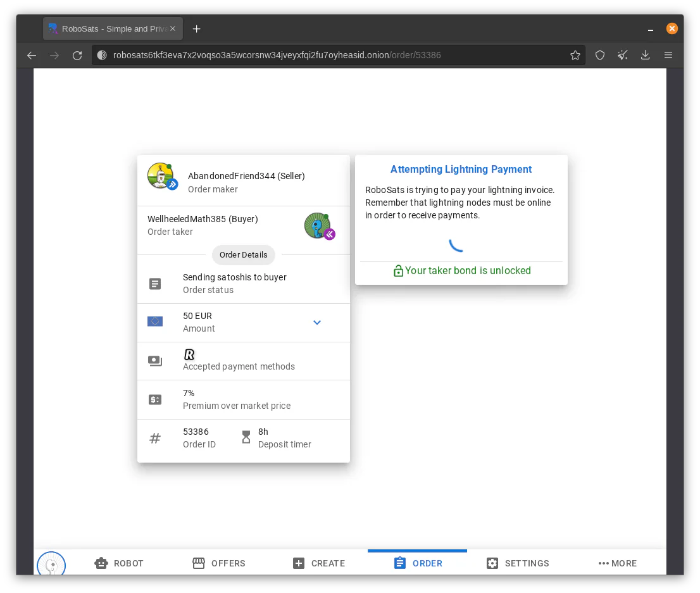Screen dimensions: 700x593
Task: Bookmark this page with the star icon
Action: coord(575,55)
